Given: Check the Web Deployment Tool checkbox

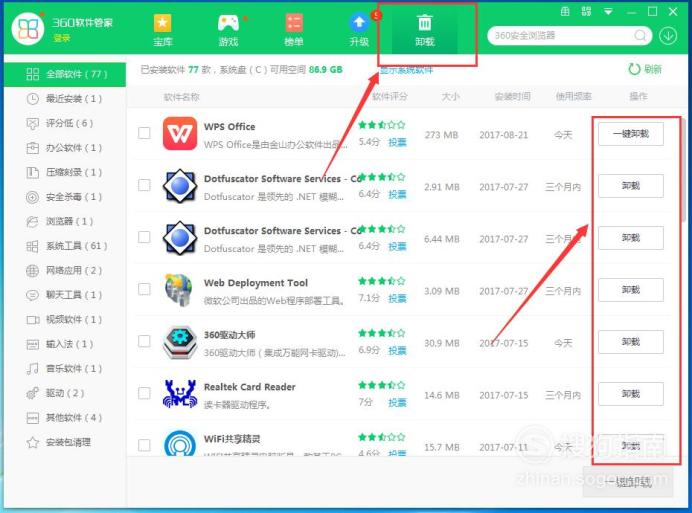Looking at the screenshot, I should [144, 289].
